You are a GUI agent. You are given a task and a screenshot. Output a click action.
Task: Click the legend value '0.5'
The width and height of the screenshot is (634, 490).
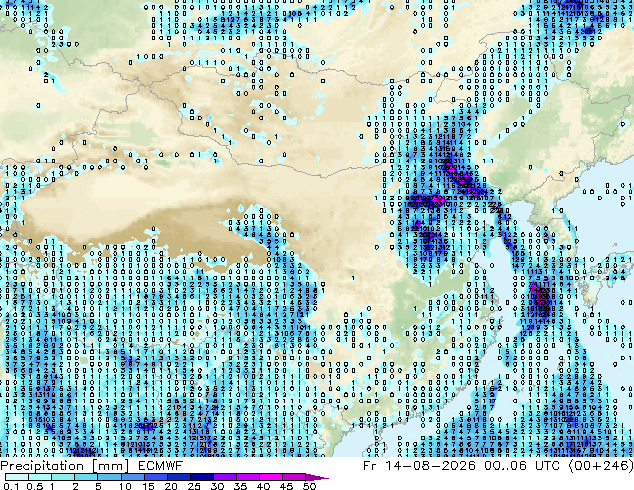(35, 486)
